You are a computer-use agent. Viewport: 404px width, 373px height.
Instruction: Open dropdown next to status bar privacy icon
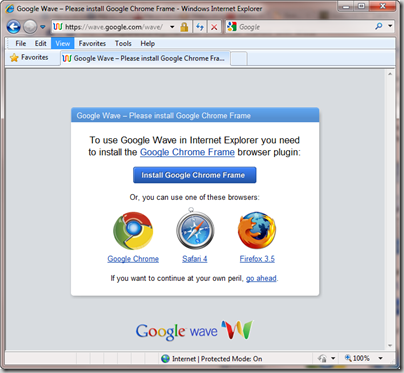(x=333, y=358)
